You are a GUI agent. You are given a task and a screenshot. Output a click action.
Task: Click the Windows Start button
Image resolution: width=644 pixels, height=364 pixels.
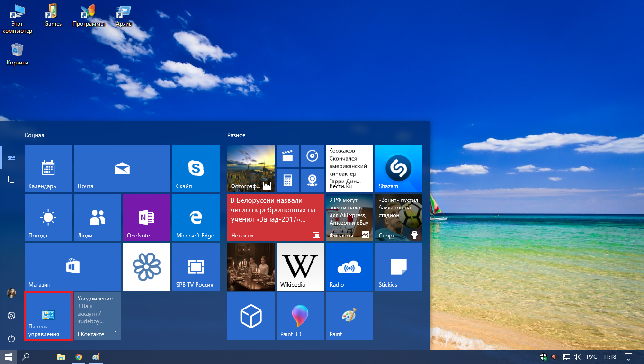(9, 357)
